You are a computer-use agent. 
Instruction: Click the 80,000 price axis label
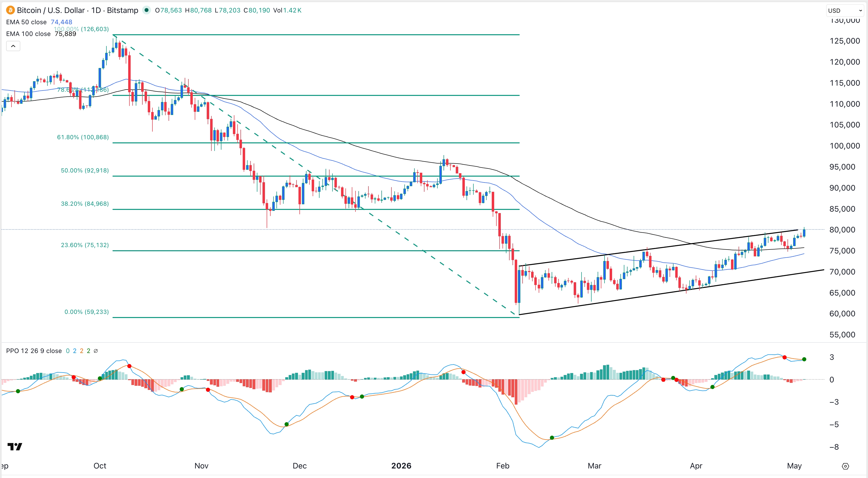tap(842, 230)
